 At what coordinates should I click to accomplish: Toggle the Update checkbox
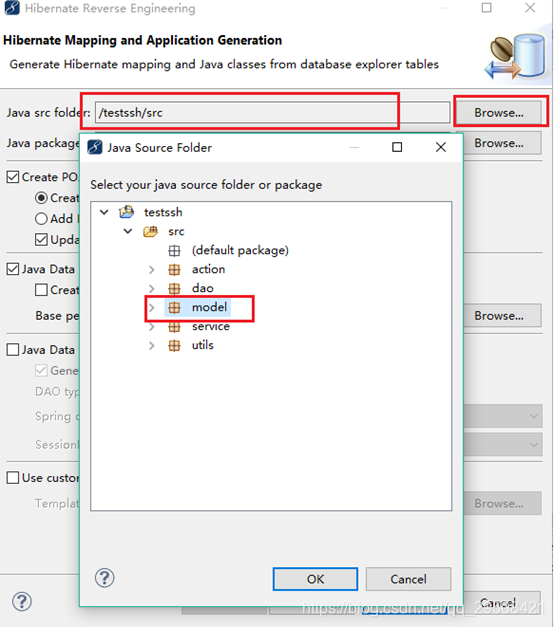click(x=41, y=240)
